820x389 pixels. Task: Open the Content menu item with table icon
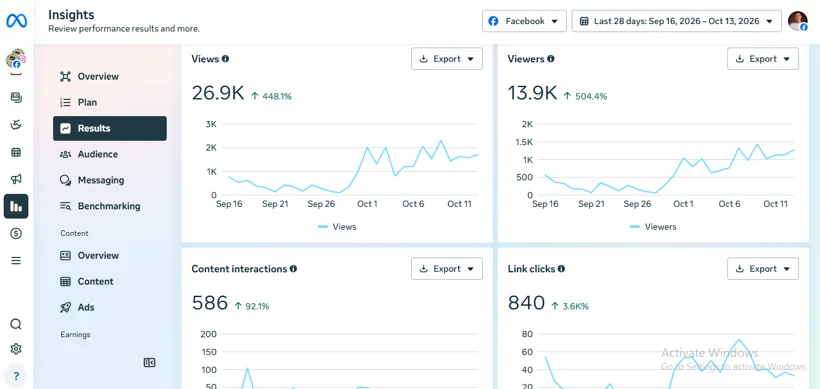[x=110, y=281]
